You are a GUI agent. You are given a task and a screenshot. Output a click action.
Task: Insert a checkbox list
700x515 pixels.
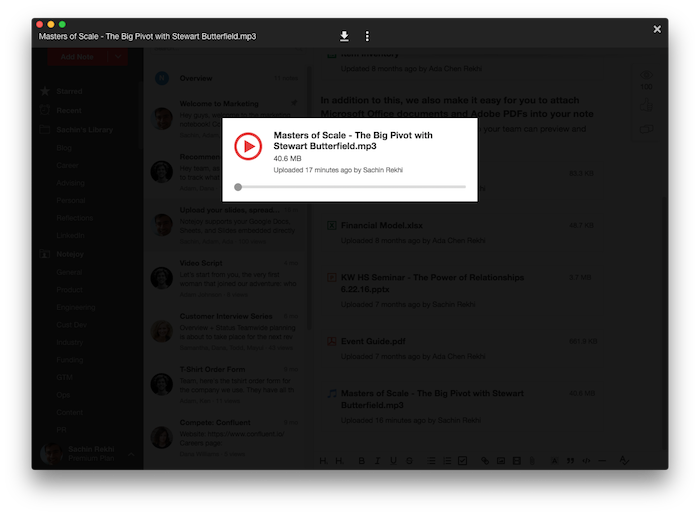(x=463, y=461)
